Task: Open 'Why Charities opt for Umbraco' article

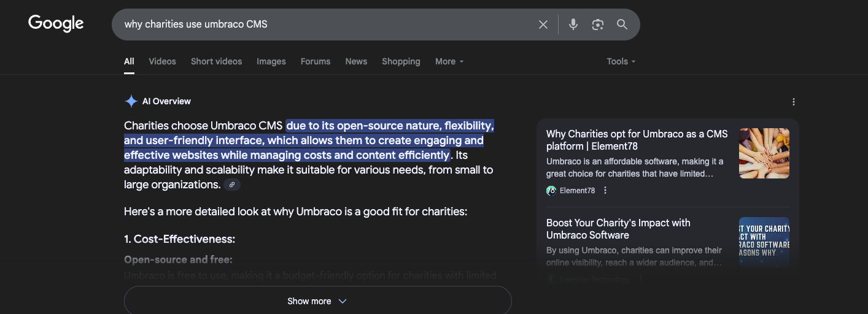Action: pos(636,140)
